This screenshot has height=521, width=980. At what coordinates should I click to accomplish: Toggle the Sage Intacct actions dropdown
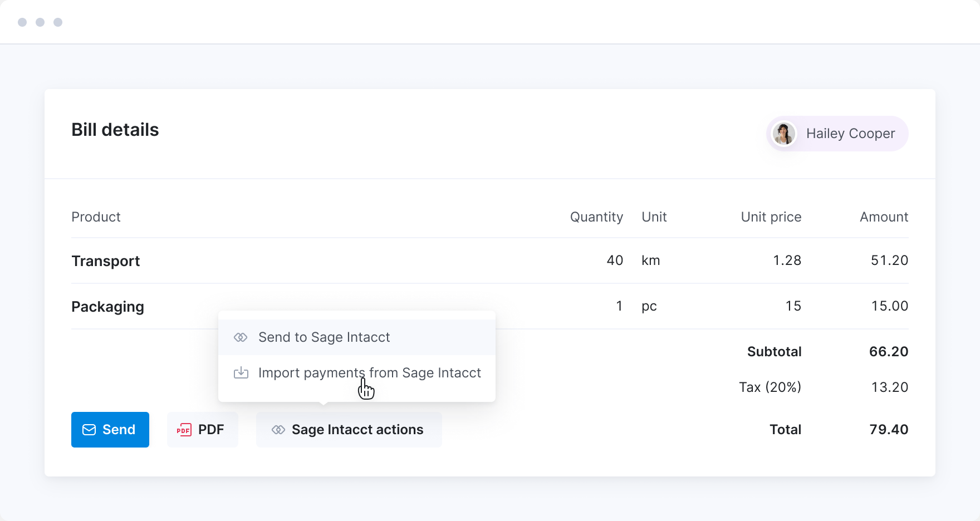(x=349, y=430)
